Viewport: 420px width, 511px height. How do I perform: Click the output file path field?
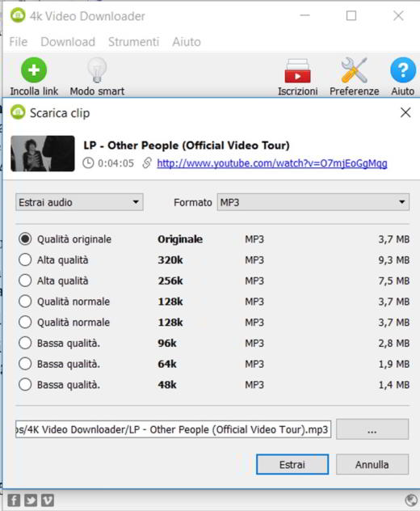[x=173, y=429]
